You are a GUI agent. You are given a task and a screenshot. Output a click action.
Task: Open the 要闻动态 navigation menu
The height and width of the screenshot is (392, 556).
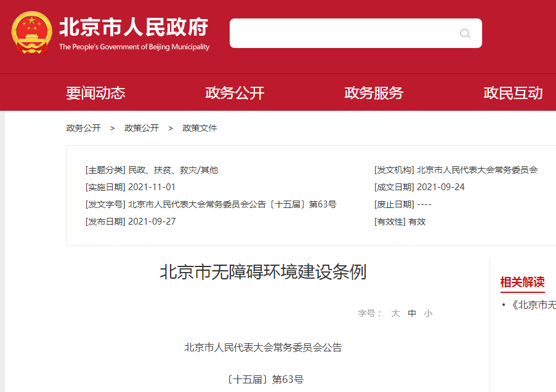pos(95,93)
